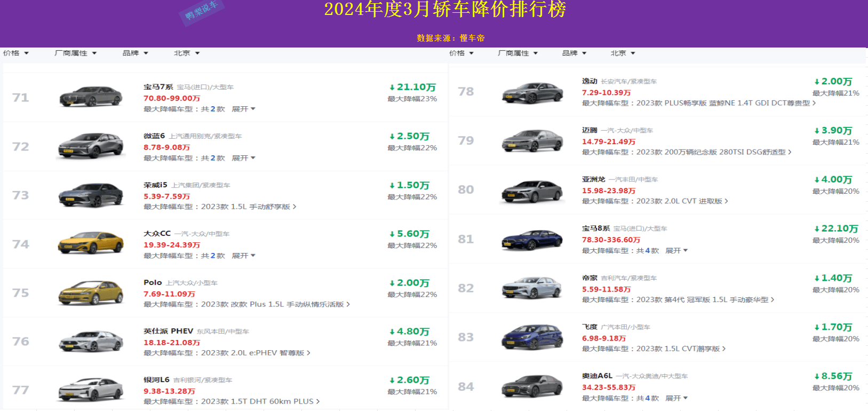Open the left 北京 city dropdown
The height and width of the screenshot is (411, 868).
click(x=186, y=53)
